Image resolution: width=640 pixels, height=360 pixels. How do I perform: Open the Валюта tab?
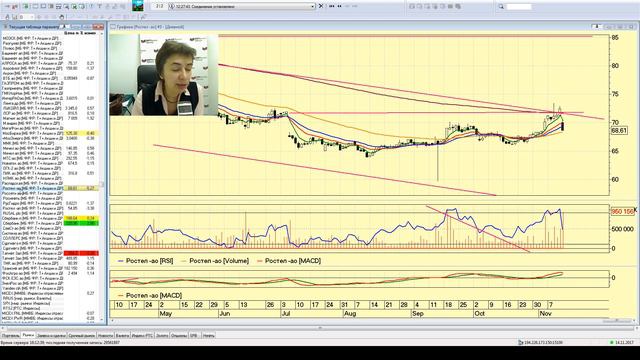pyautogui.click(x=122, y=336)
